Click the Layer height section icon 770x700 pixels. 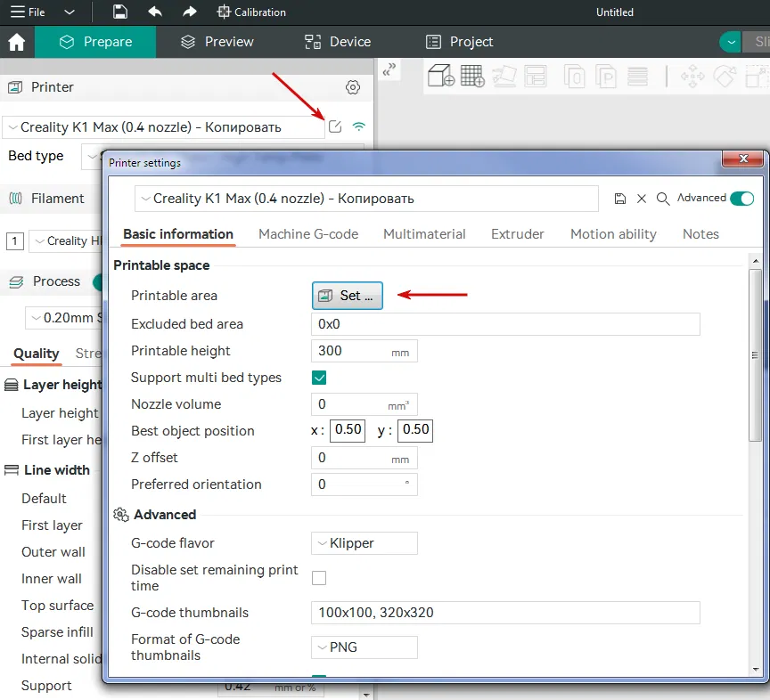point(12,385)
